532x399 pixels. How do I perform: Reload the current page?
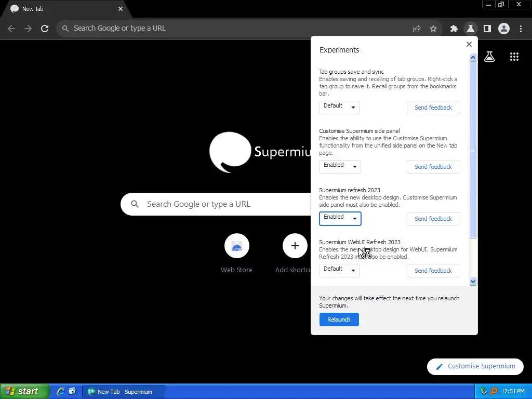click(45, 29)
